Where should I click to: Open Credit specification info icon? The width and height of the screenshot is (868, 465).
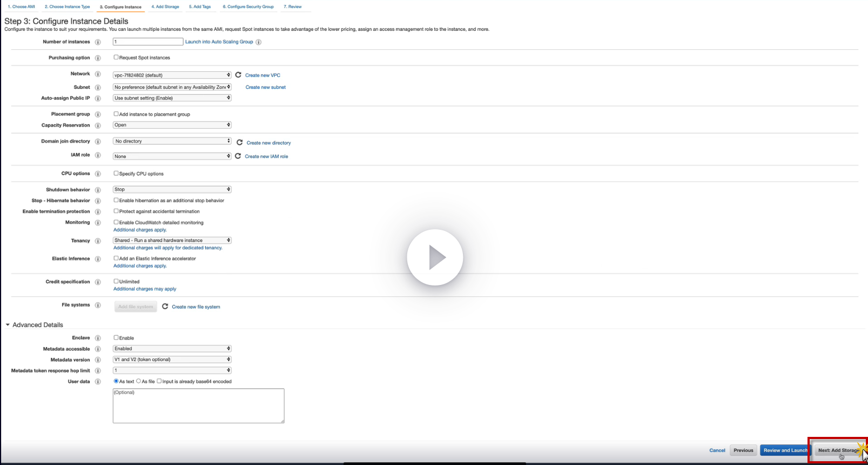tap(98, 282)
